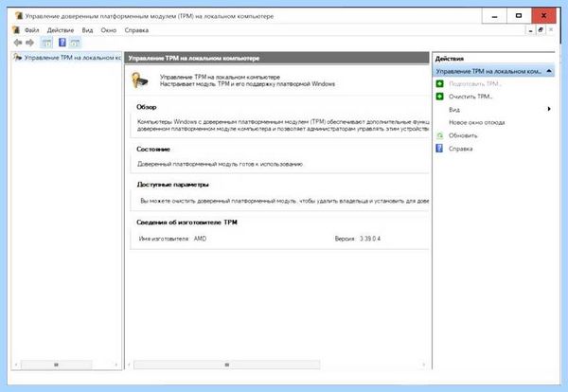Click the Действия pane header
568x392 pixels.
click(x=449, y=59)
